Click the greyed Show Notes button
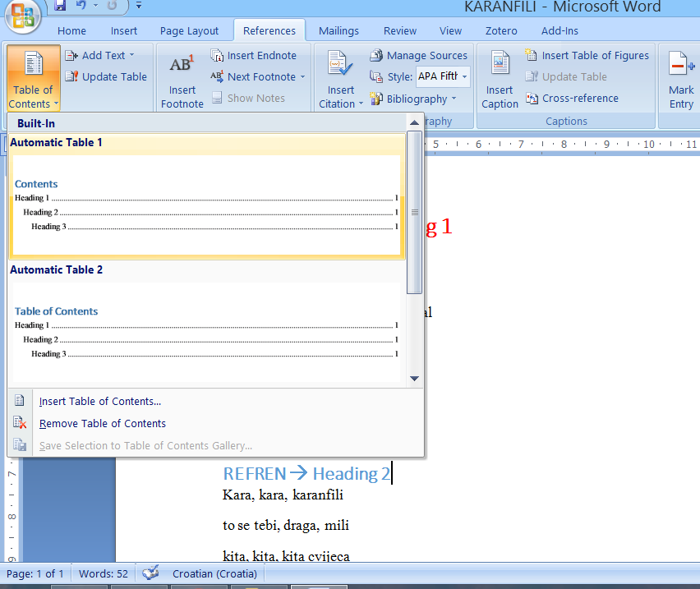This screenshot has height=589, width=700. click(248, 99)
